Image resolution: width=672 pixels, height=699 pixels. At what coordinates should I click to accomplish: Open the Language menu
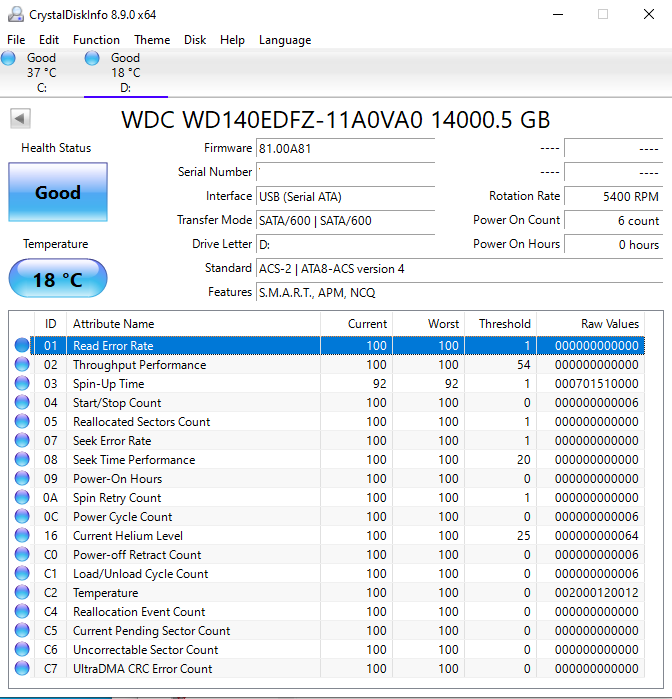[285, 40]
